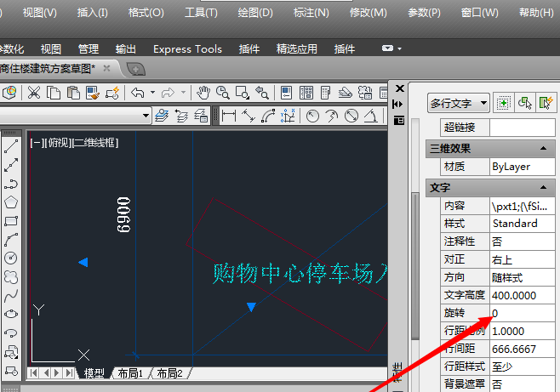Open the ribbon minimize options arrow

coord(400,48)
